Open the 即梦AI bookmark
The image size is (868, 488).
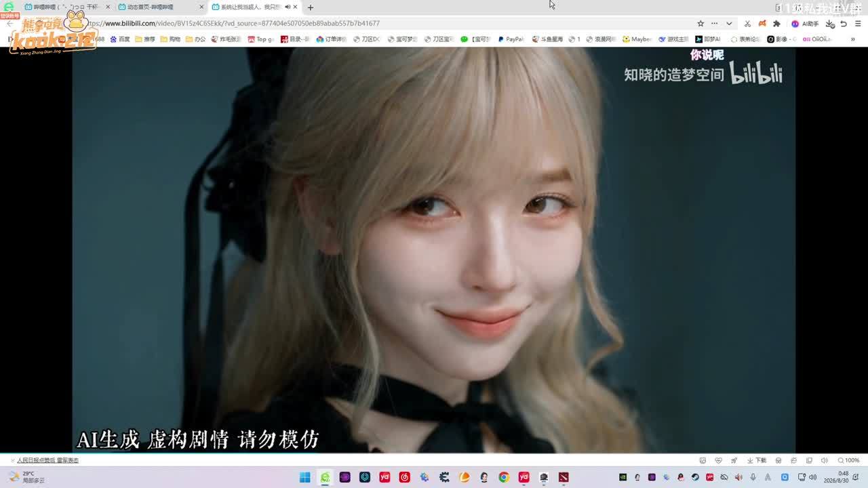tap(707, 39)
